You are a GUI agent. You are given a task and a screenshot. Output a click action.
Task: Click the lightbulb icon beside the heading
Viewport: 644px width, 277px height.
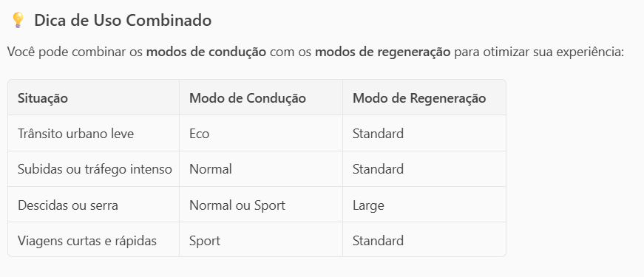tap(18, 20)
